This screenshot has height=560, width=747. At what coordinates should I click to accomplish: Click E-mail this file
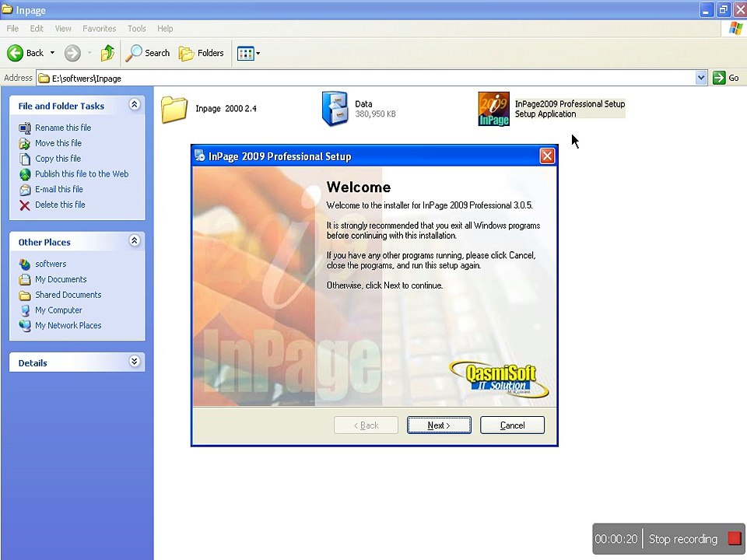coord(59,189)
